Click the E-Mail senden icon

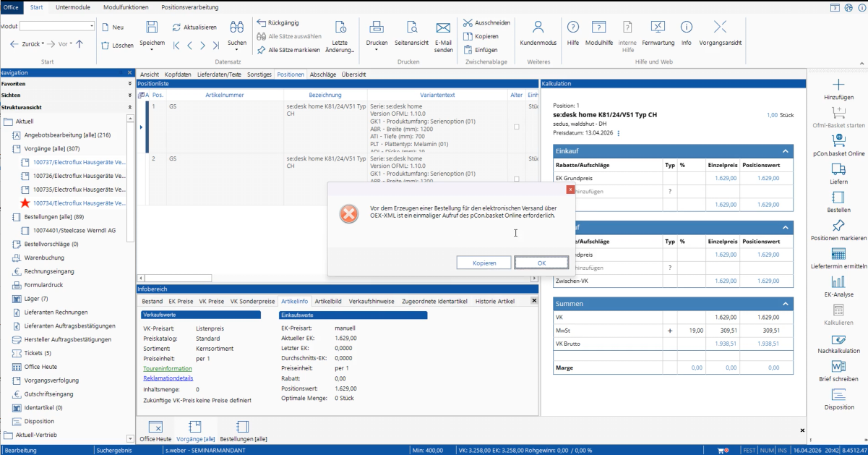tap(444, 27)
